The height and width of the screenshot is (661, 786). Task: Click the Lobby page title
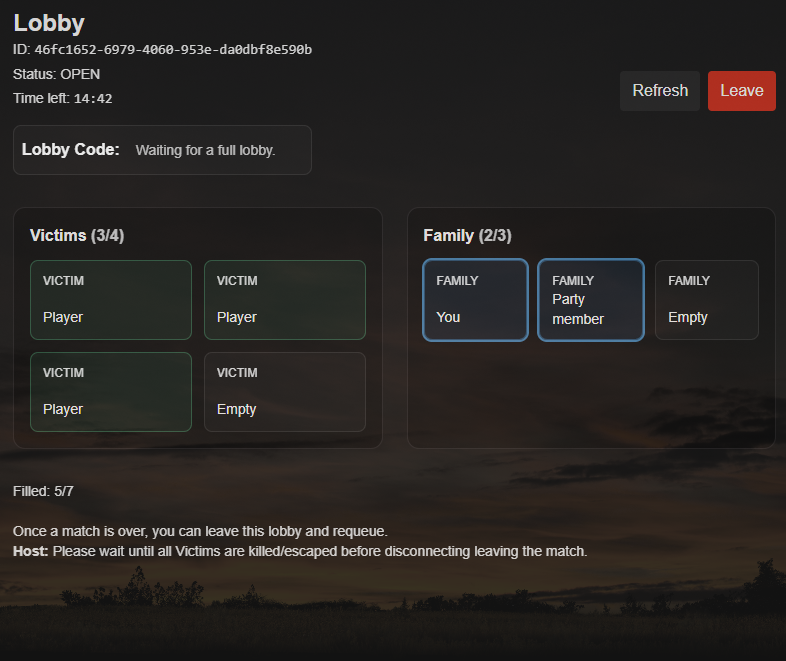click(x=49, y=23)
